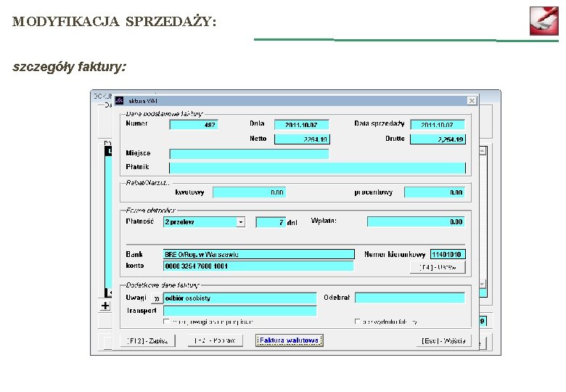Screen dimensions: 566x392
Task: Click the Numer field showing 487
Action: pyautogui.click(x=194, y=125)
